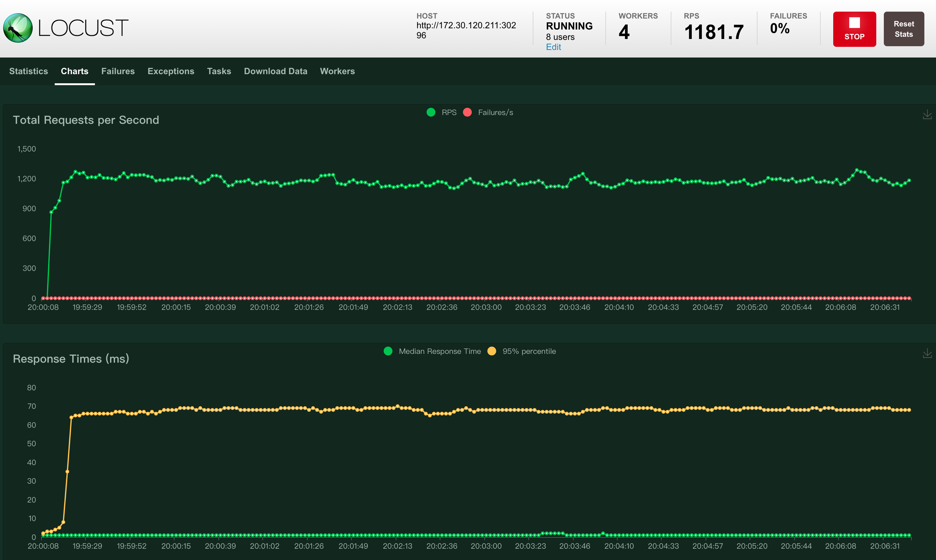
Task: Click the 1,500 y-axis label on RPS chart
Action: (x=27, y=149)
